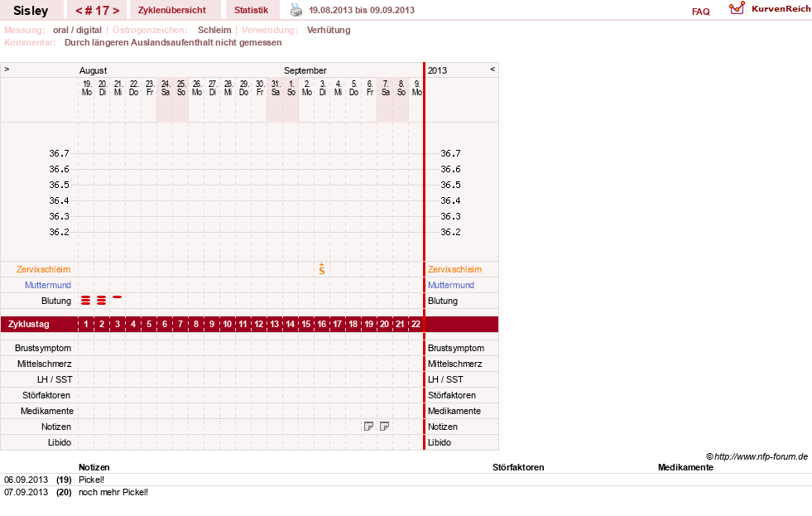Click the heavy bleeding marker on cycle day 1

[86, 301]
